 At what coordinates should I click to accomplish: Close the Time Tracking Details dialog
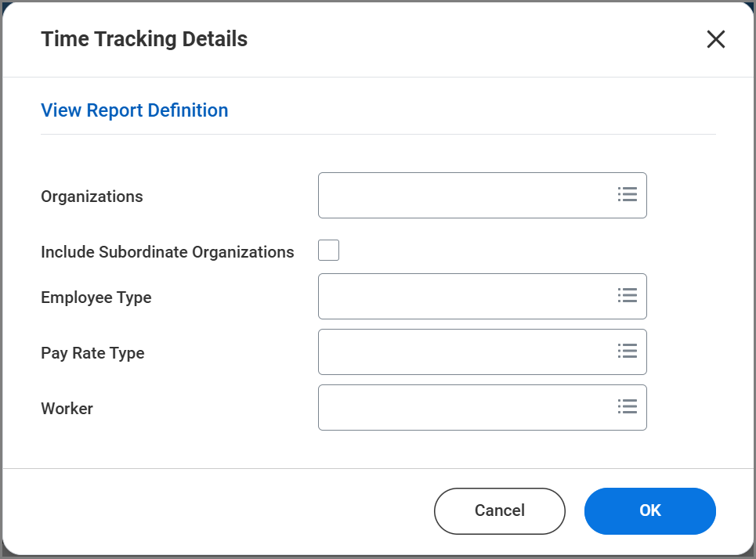point(715,39)
